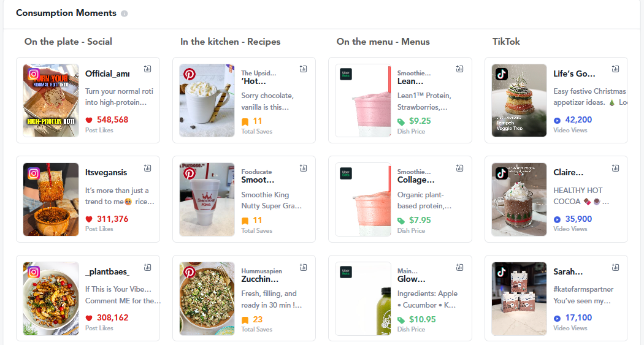The image size is (644, 345).
Task: Open the Smoothie King cup Pinterest thumbnail
Action: tap(207, 199)
